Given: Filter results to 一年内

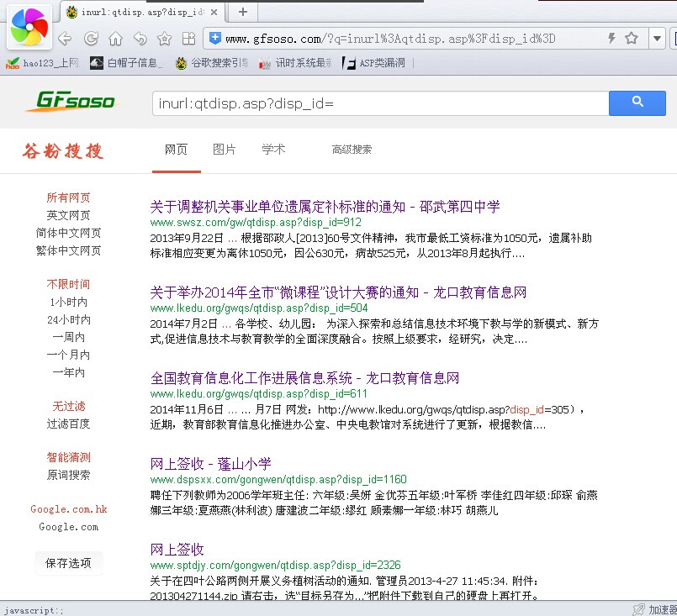Looking at the screenshot, I should click(68, 372).
